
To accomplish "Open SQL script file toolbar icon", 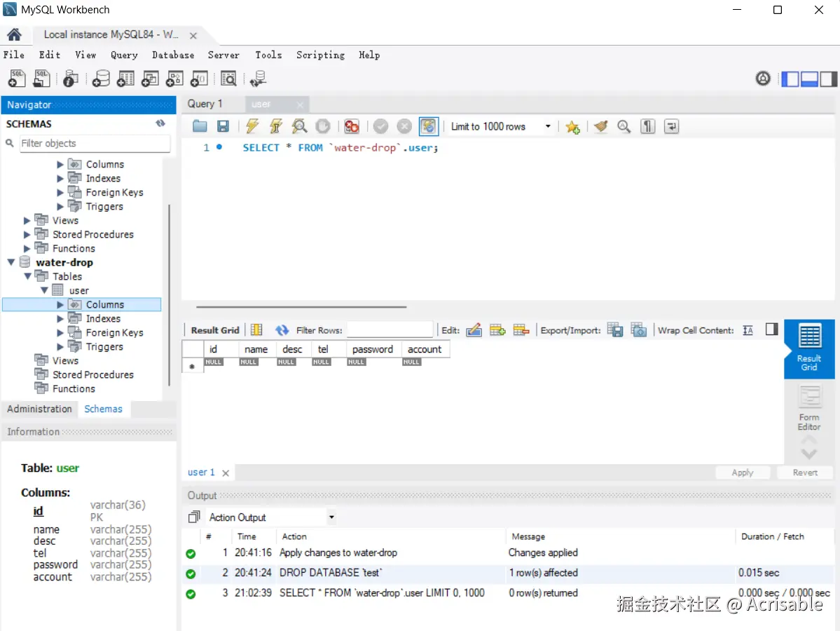I will pos(42,79).
